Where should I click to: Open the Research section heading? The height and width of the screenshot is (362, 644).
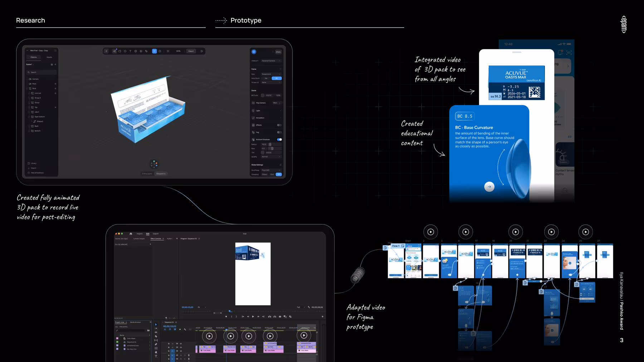[30, 20]
